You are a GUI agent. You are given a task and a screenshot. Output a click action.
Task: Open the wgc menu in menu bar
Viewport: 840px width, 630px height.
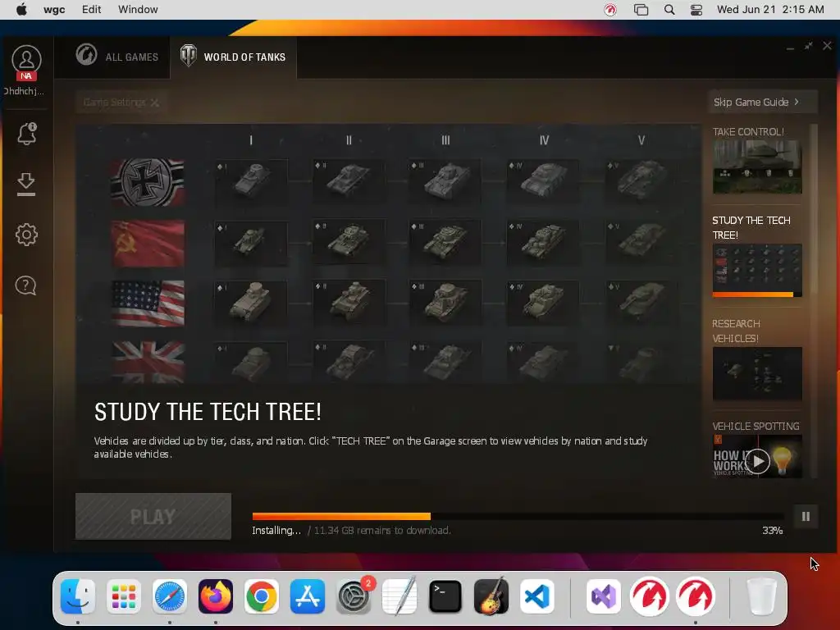[x=54, y=10]
